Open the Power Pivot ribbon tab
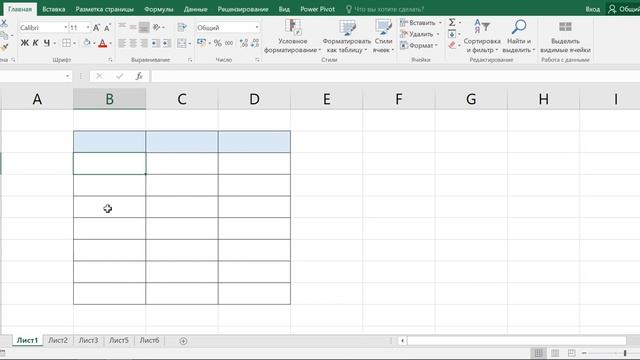The width and height of the screenshot is (640, 360). [x=318, y=9]
